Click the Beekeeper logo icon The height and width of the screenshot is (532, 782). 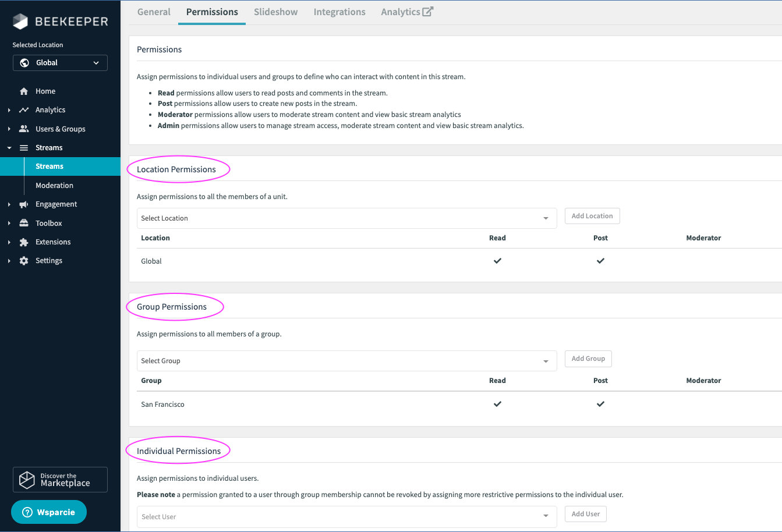click(x=20, y=22)
